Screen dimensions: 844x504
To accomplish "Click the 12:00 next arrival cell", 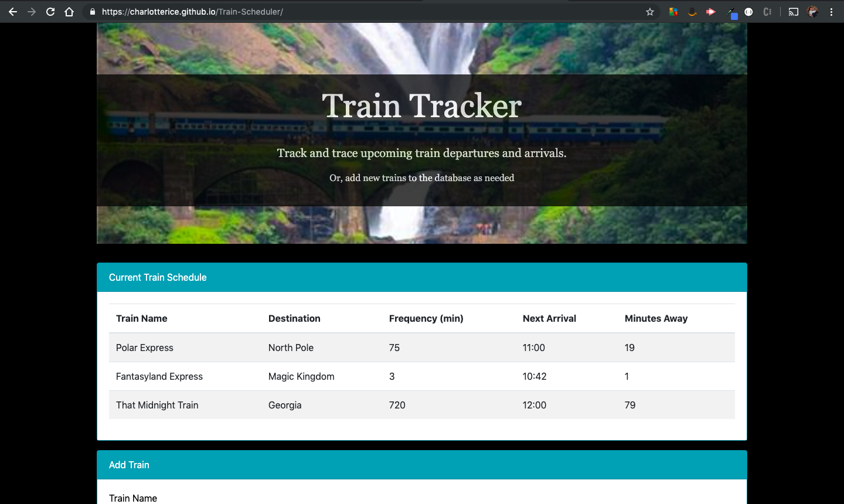I will pos(535,405).
